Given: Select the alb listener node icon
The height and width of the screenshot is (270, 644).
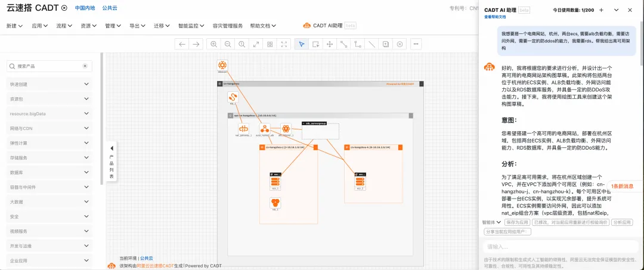Looking at the screenshot, I should tap(286, 128).
